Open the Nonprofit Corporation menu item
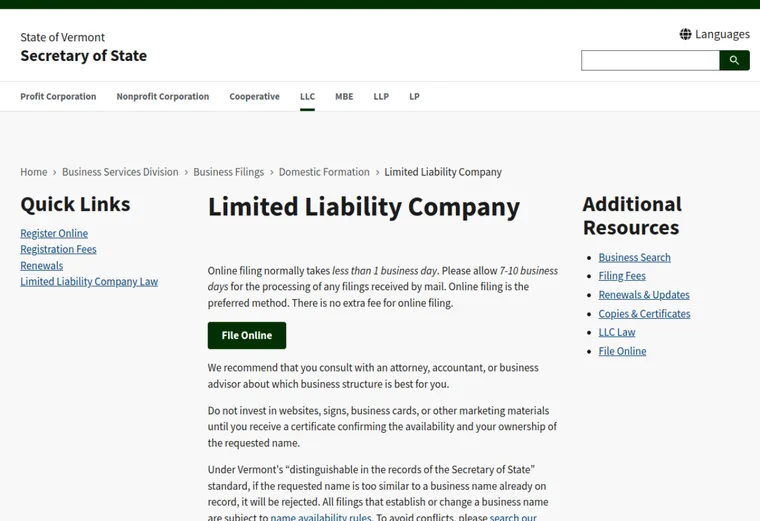 [163, 96]
